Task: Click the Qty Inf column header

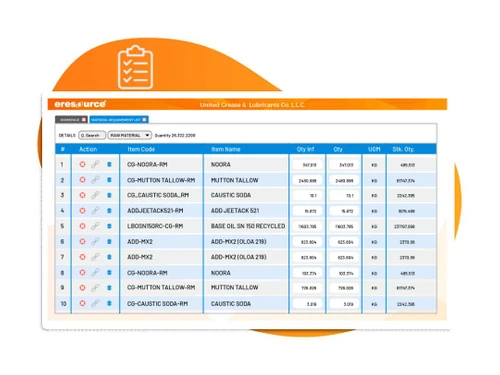Action: point(306,149)
